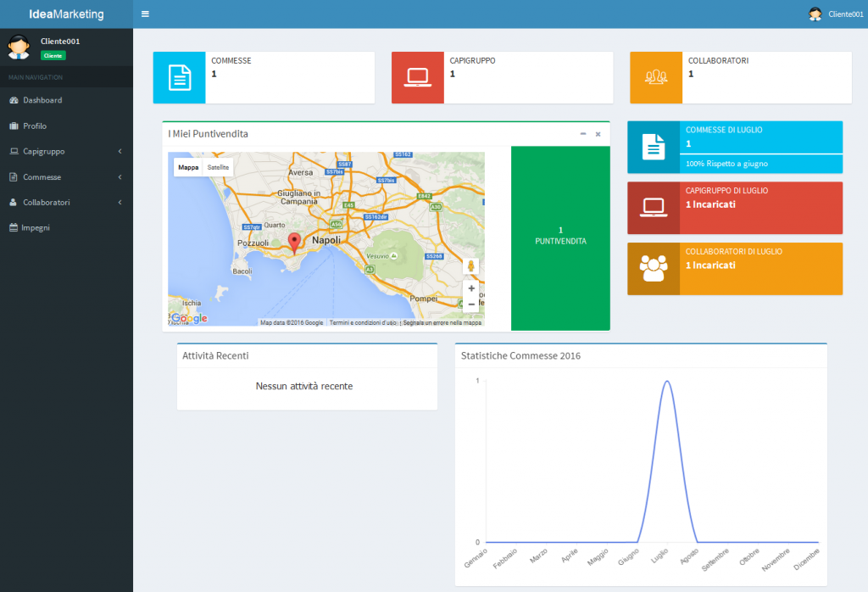Open the Collaboratori menu item
The image size is (868, 592).
(66, 202)
